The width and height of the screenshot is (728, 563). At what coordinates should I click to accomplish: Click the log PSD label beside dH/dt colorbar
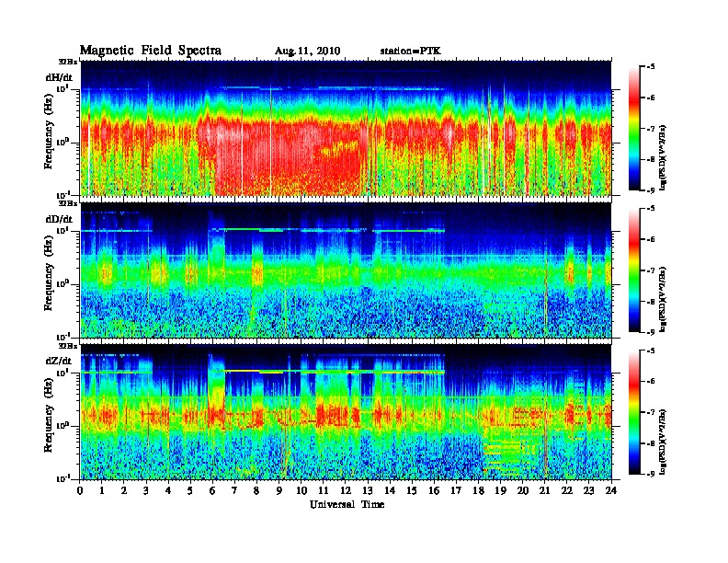[663, 158]
